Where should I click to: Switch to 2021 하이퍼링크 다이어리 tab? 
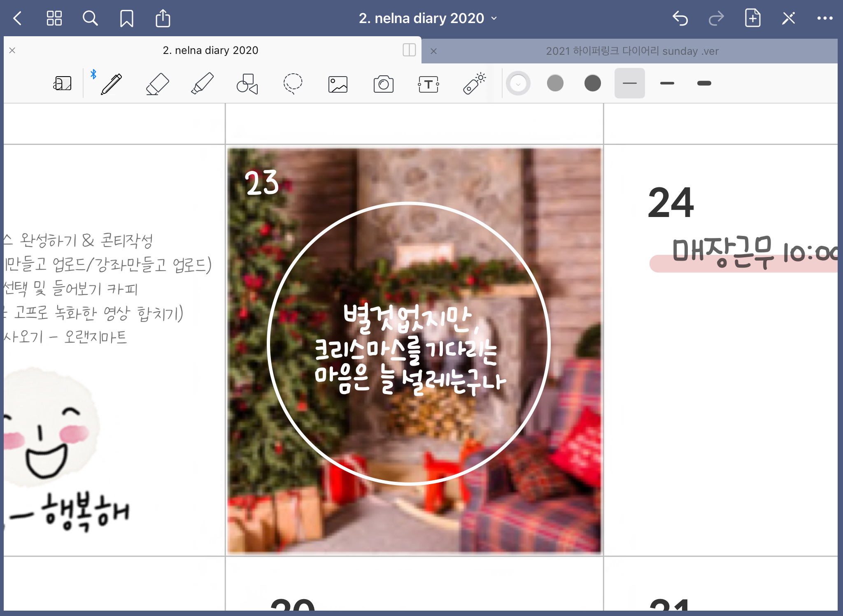tap(632, 51)
